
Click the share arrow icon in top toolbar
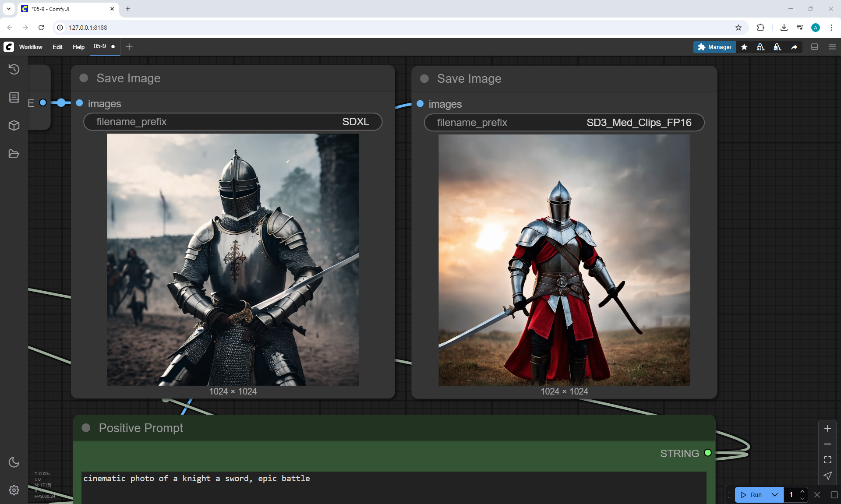pos(794,47)
